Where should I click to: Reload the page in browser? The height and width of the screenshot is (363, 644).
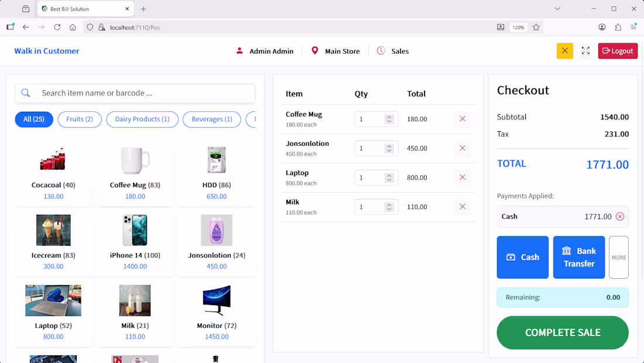tap(57, 27)
